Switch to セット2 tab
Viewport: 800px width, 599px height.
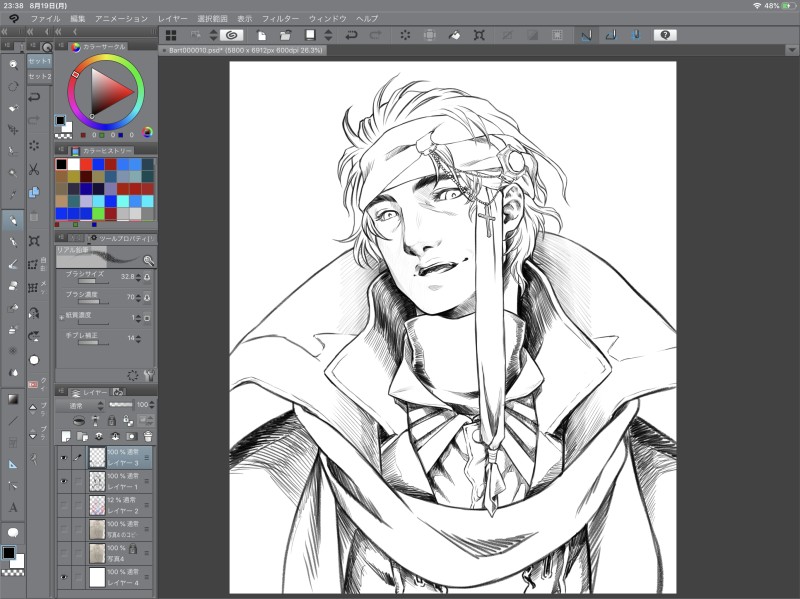tap(39, 77)
